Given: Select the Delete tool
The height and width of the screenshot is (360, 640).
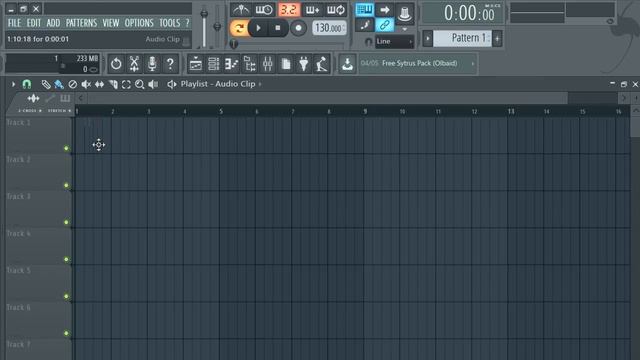Looking at the screenshot, I should [x=73, y=84].
